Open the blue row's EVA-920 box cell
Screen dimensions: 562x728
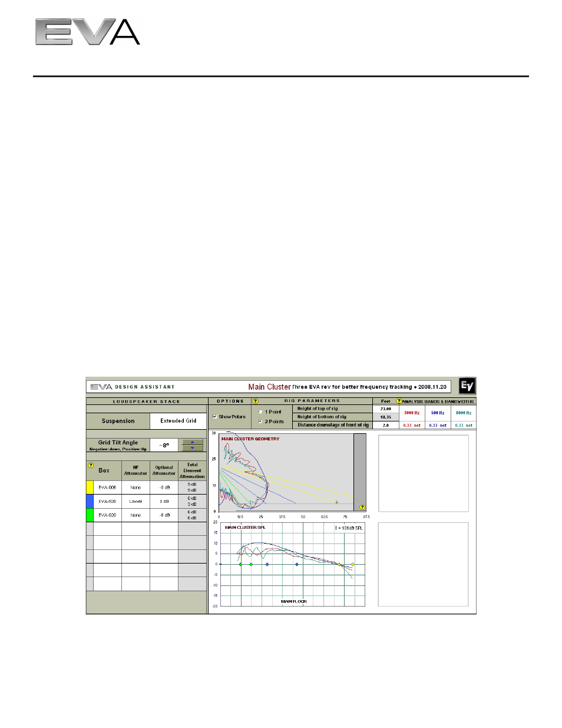[x=107, y=501]
